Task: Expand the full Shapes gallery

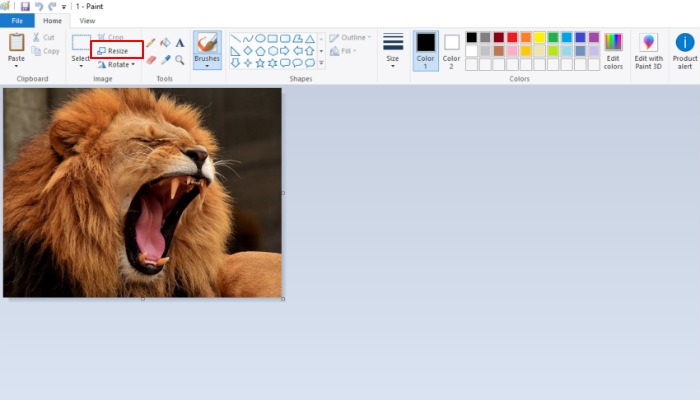Action: pos(321,63)
